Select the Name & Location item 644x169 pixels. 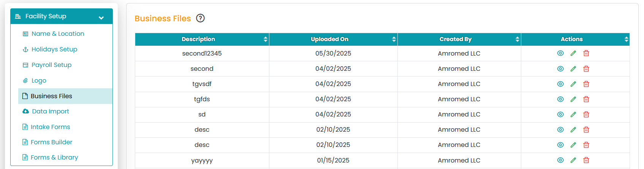pos(58,33)
